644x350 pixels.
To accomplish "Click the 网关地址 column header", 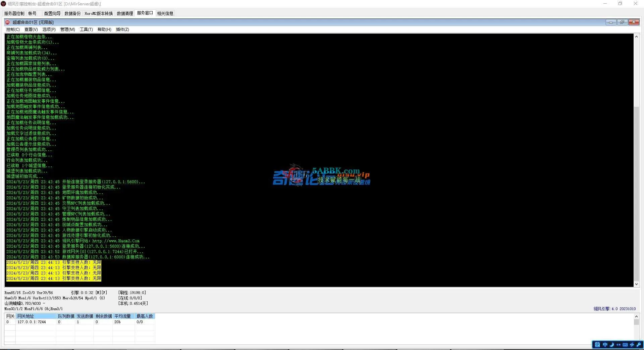I will (x=36, y=316).
